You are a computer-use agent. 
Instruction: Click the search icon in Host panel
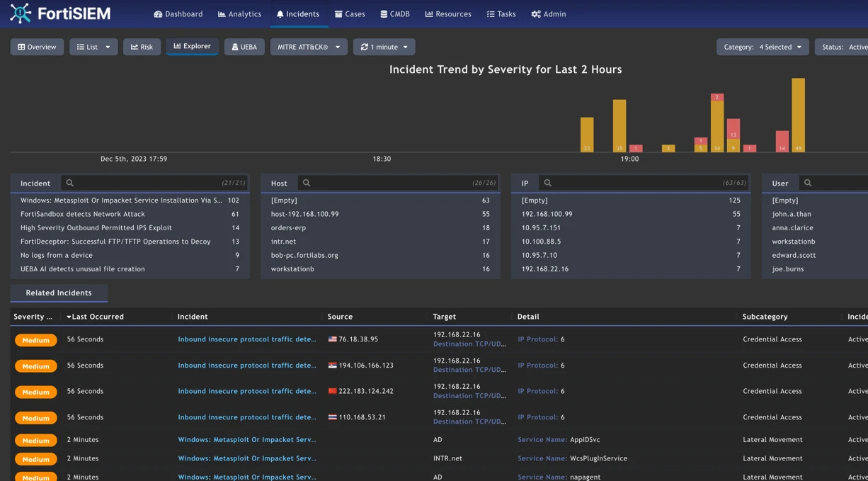tap(307, 183)
